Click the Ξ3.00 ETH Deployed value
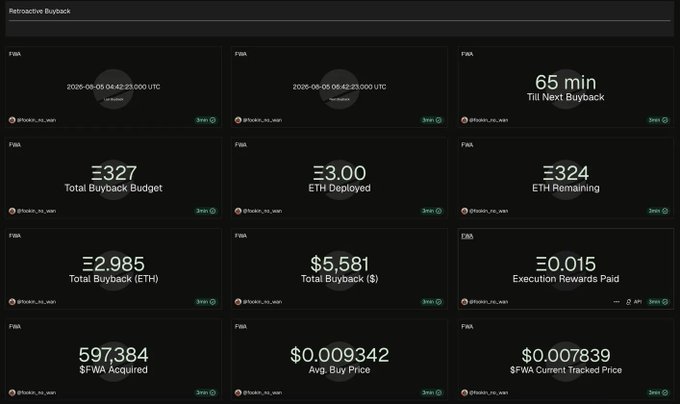Image resolution: width=680 pixels, height=404 pixels. click(340, 173)
